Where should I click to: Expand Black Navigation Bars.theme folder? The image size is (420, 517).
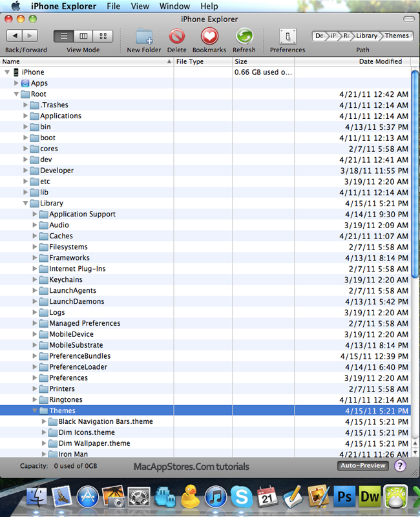click(x=44, y=421)
